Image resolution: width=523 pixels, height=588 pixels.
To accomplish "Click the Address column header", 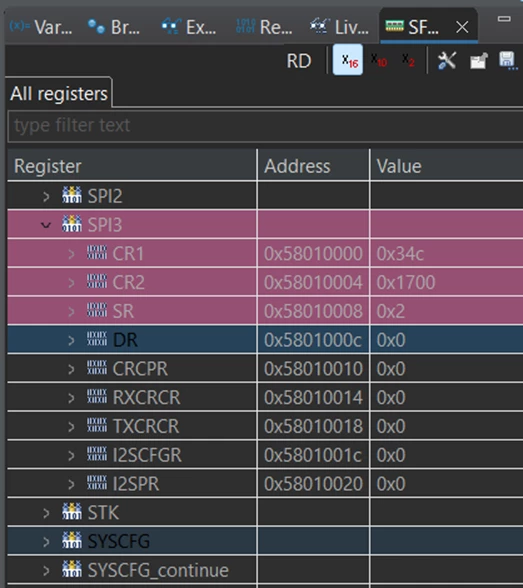I will coord(313,166).
